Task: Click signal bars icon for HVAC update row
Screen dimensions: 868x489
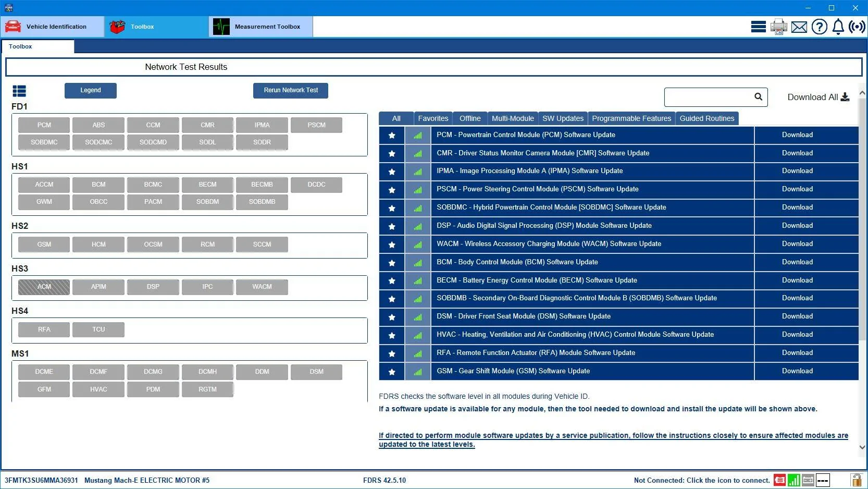Action: coord(418,335)
